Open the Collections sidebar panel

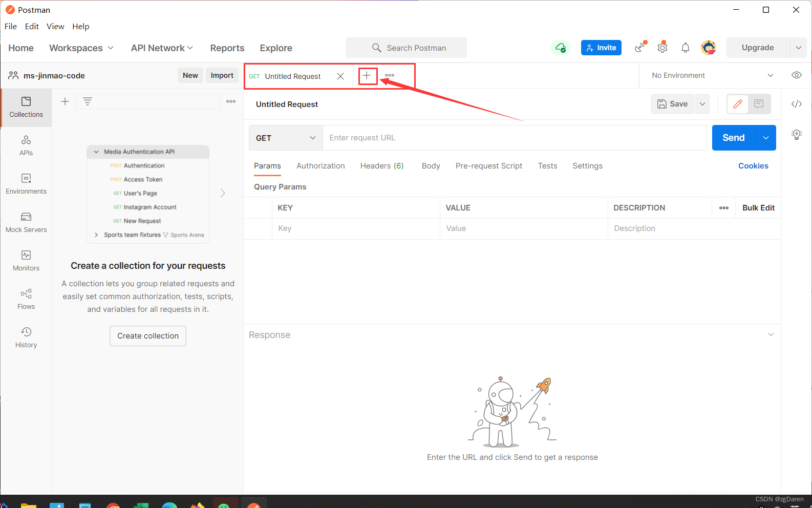[x=26, y=108]
